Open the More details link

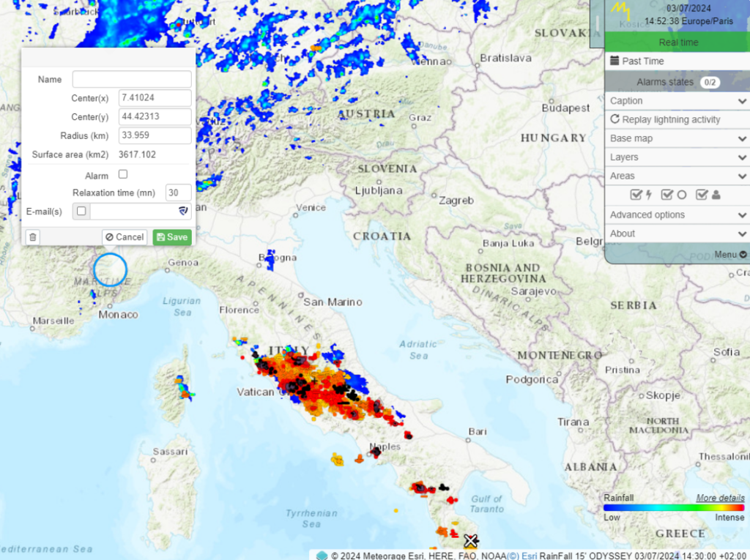720,498
